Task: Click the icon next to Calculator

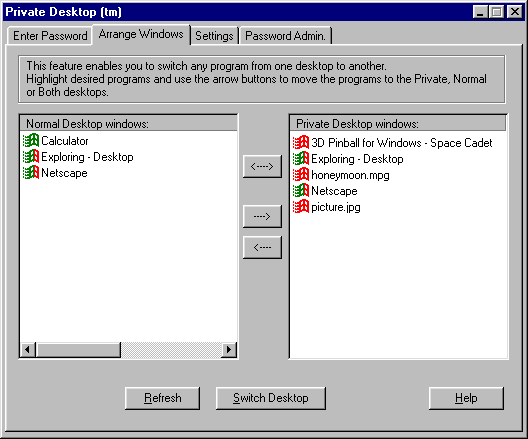Action: pos(31,140)
